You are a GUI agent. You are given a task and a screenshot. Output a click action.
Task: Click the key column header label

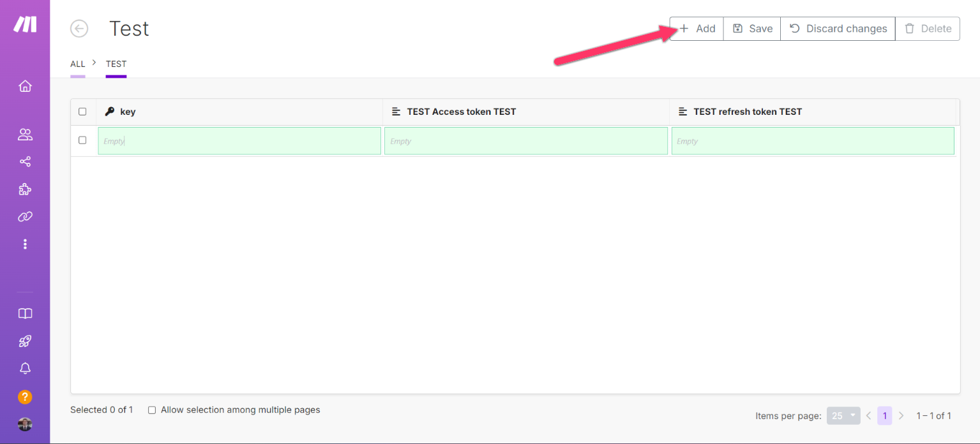tap(128, 112)
